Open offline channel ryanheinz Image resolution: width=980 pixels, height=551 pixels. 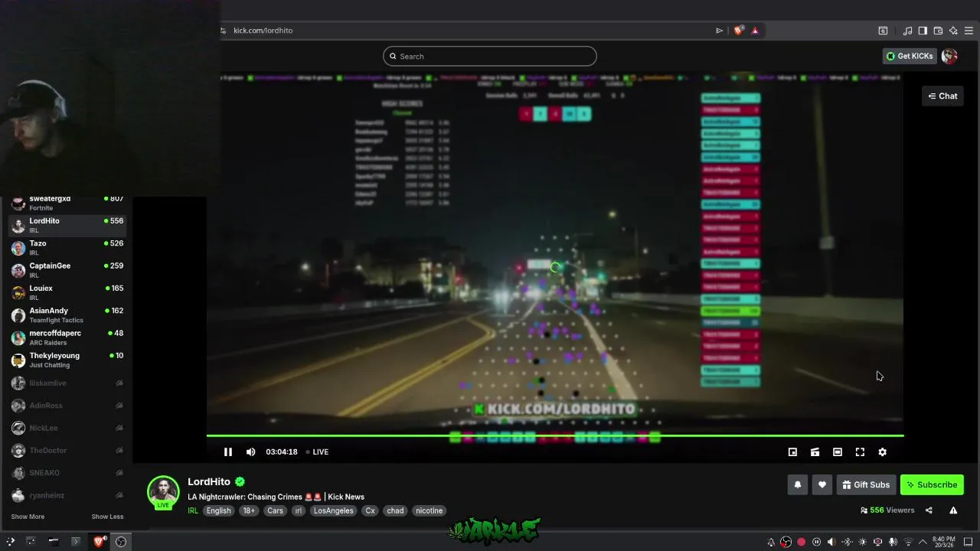pyautogui.click(x=67, y=495)
